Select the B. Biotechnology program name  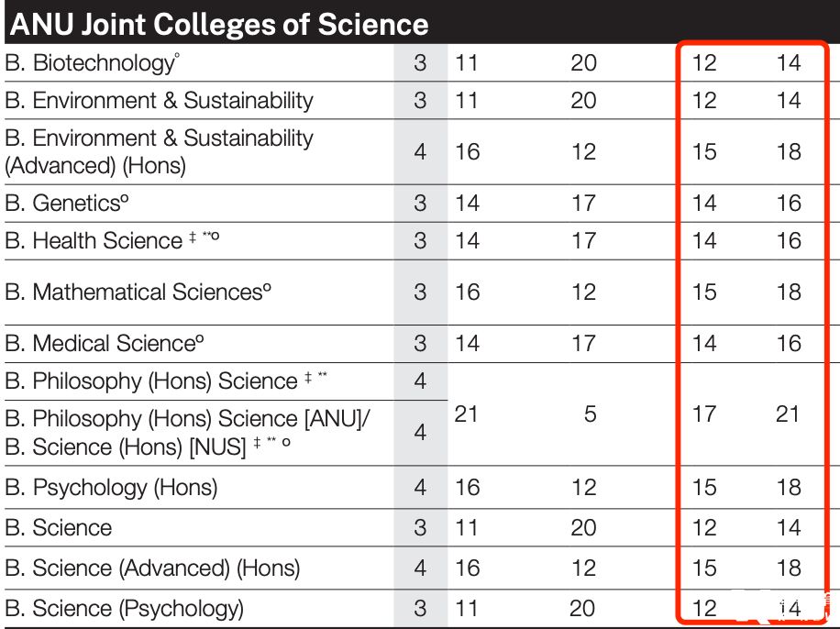[90, 63]
